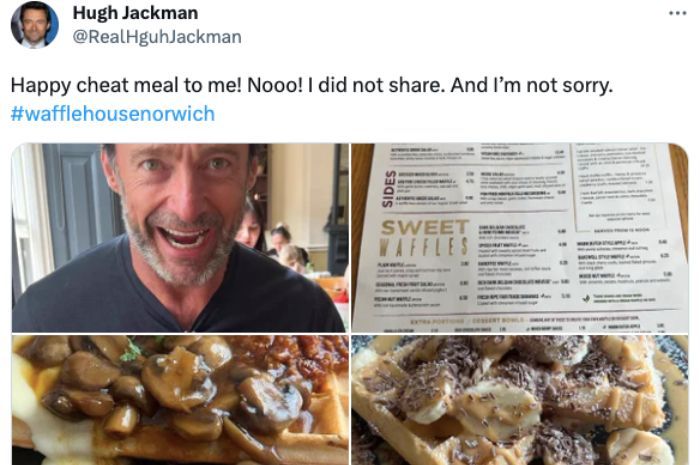Click the phrase "And I'm not sorry."

[x=532, y=85]
